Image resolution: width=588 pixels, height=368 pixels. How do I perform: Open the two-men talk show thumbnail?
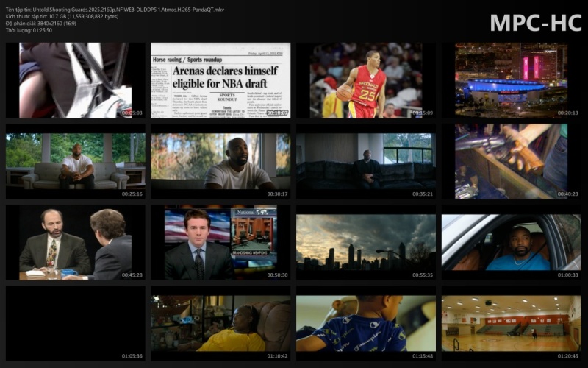click(76, 242)
